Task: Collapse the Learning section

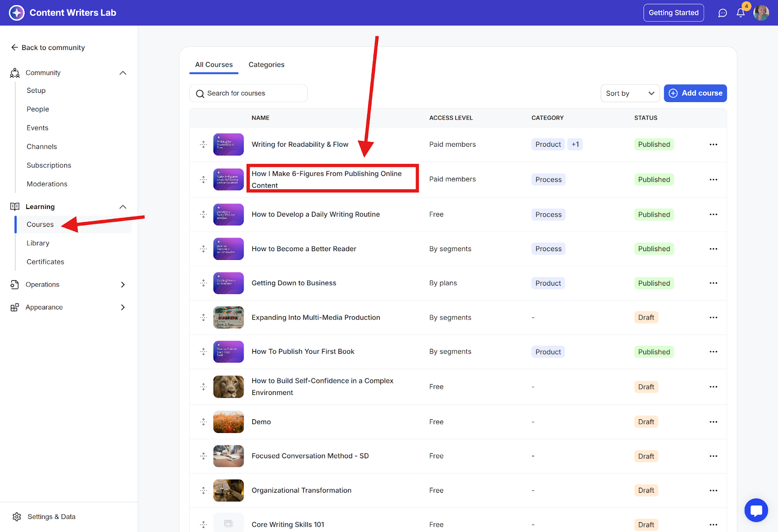Action: 123,207
